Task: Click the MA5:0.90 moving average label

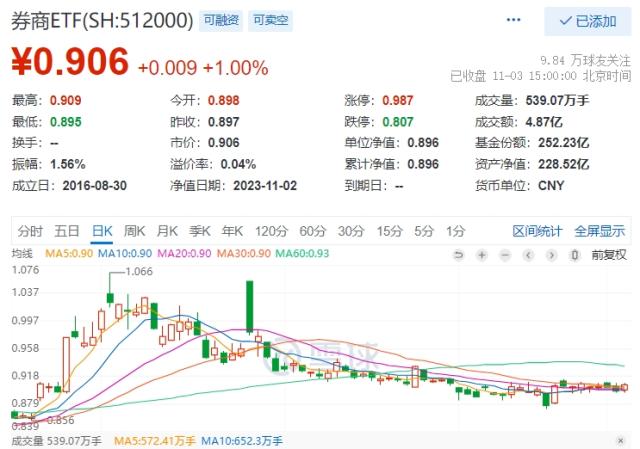Action: [69, 253]
